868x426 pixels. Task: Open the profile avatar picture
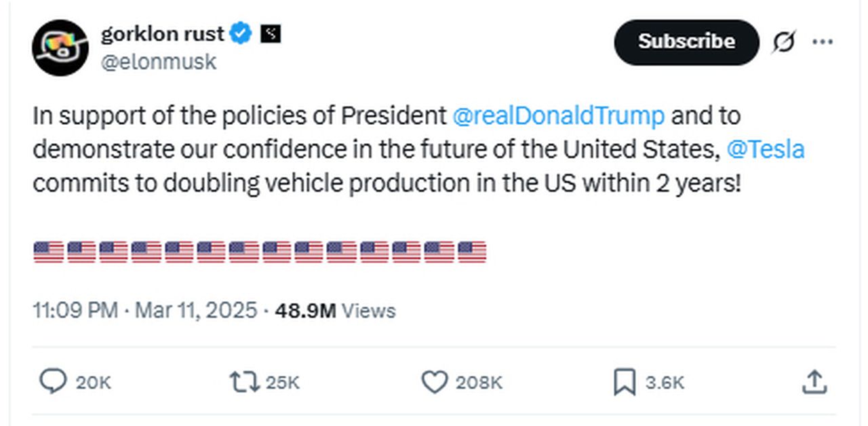(x=60, y=47)
